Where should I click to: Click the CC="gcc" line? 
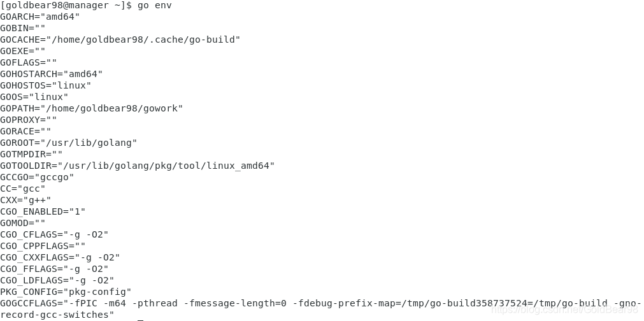tap(22, 189)
